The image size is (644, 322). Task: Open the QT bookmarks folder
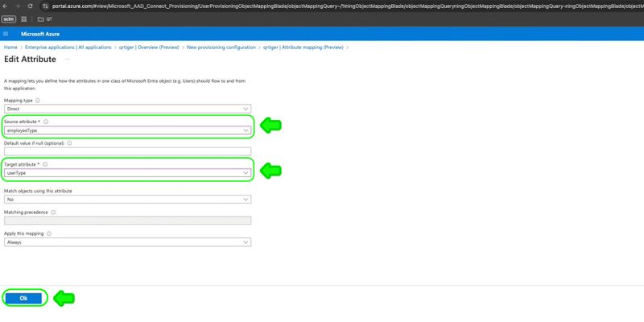[45, 19]
